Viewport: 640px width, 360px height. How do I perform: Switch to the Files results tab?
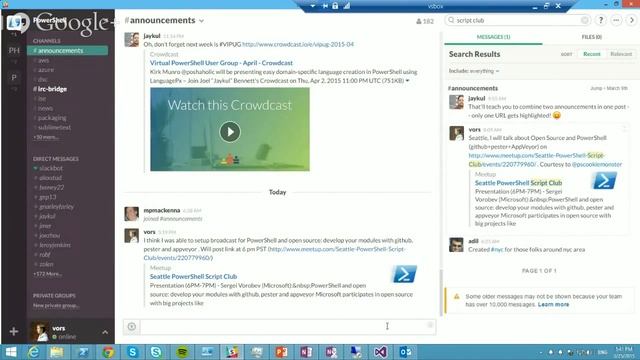591,37
